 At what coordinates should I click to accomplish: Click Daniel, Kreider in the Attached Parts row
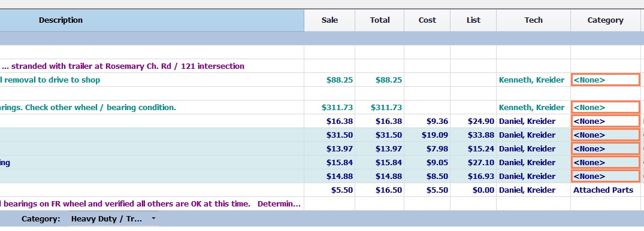[533, 190]
